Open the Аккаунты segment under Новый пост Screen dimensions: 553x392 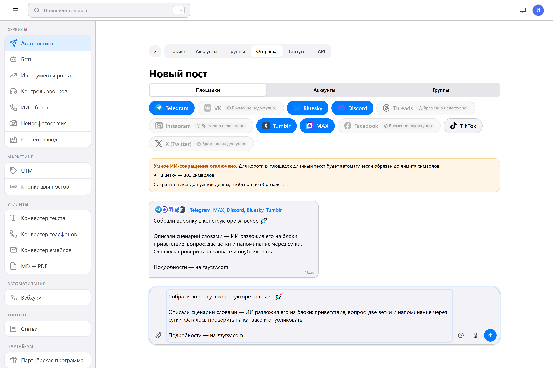tap(324, 90)
